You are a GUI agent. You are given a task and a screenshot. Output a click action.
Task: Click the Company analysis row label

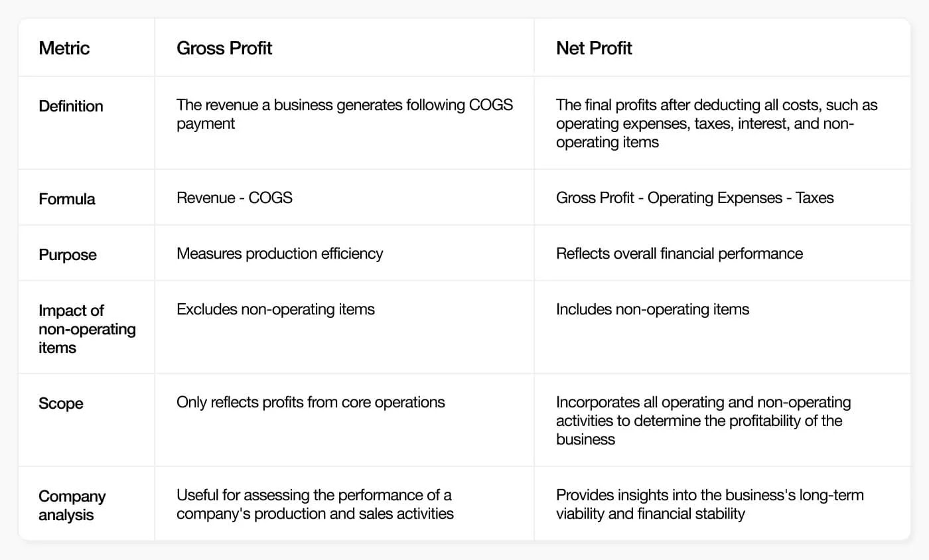(72, 505)
